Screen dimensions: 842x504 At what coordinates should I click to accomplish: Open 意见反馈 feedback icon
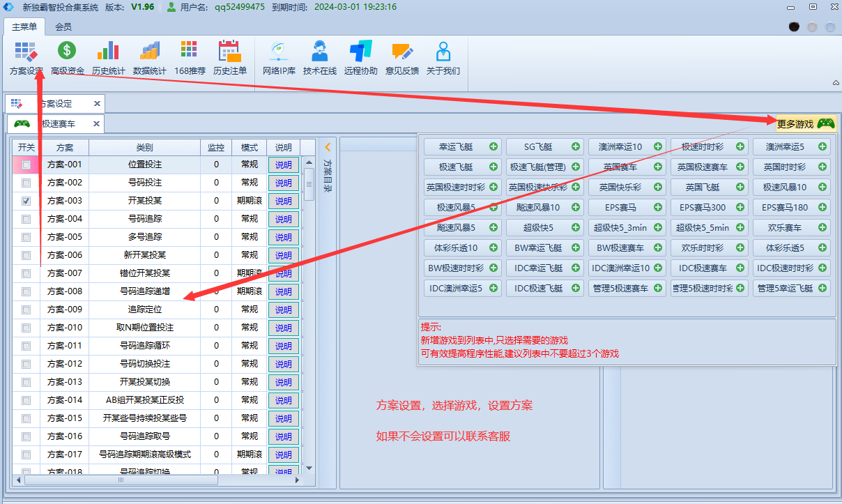(402, 58)
